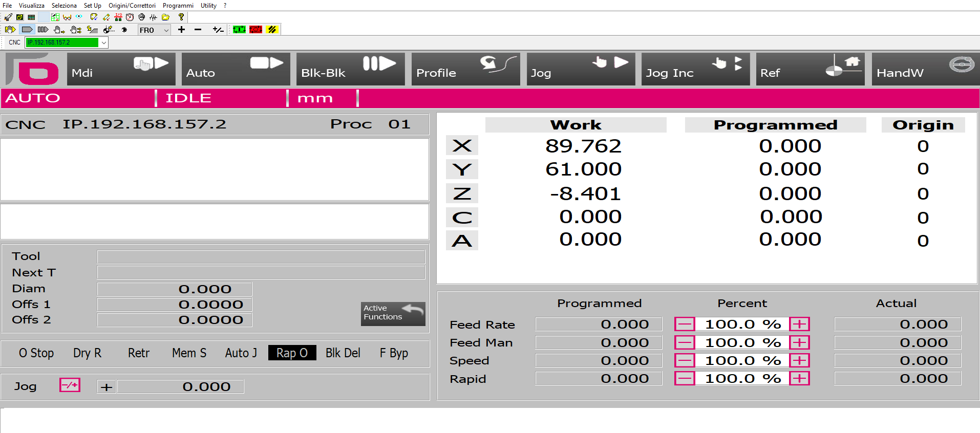Viewport: 980px width, 433px height.
Task: Select the single block arrow small toolbar icon
Action: (27, 30)
